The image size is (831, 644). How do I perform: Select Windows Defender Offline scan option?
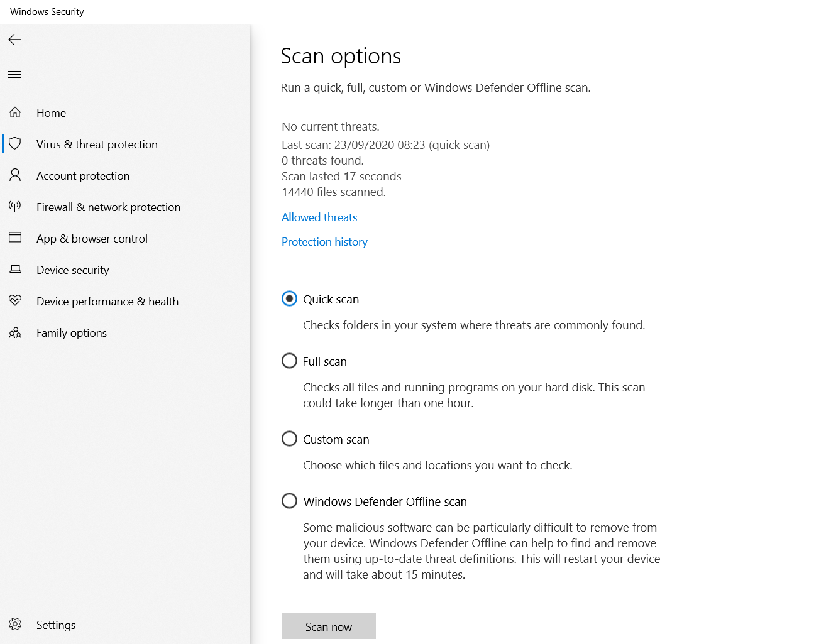289,501
